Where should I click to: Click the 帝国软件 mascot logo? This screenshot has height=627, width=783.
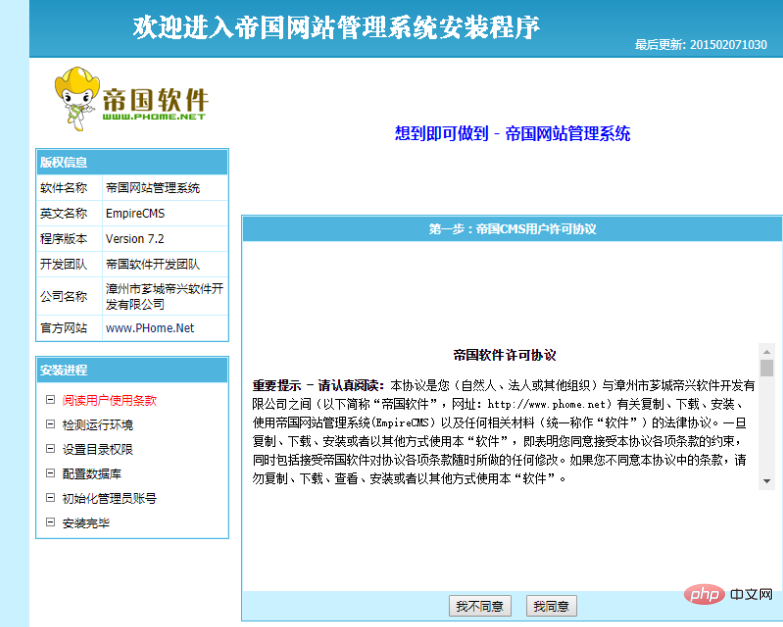132,97
